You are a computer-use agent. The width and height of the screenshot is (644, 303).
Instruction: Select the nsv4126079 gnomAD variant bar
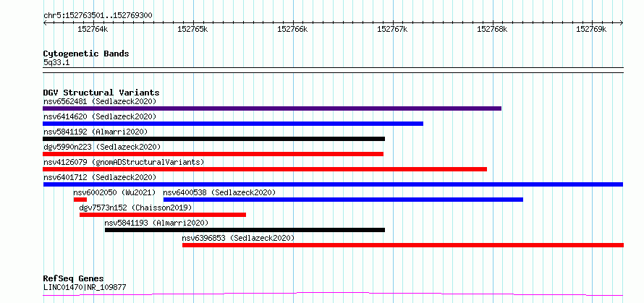(x=265, y=169)
